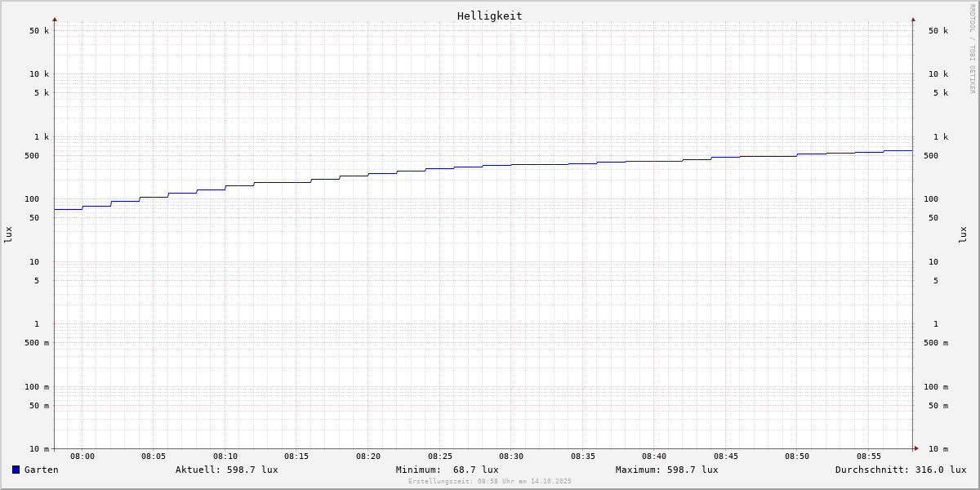Click the Minimum 68.7 lux value

coord(447,470)
